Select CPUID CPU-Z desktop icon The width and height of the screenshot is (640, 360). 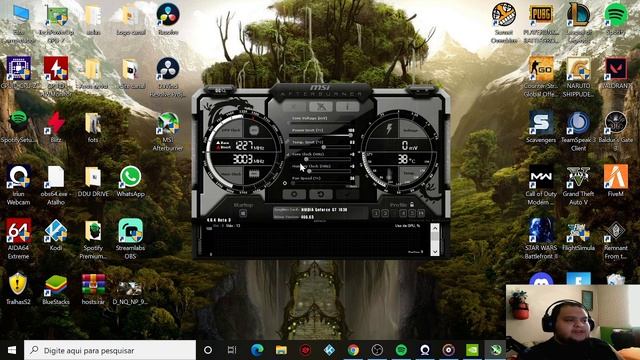point(19,73)
